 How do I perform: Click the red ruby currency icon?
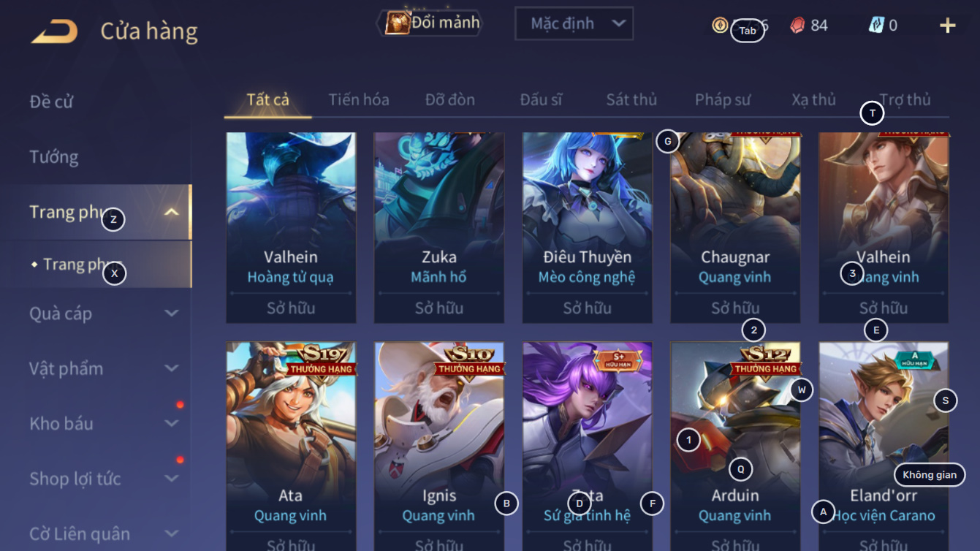point(797,26)
